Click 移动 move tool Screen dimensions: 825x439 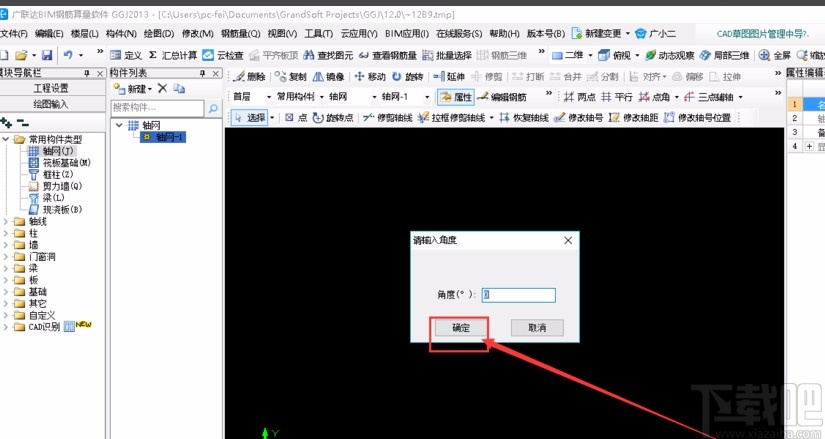coord(370,77)
